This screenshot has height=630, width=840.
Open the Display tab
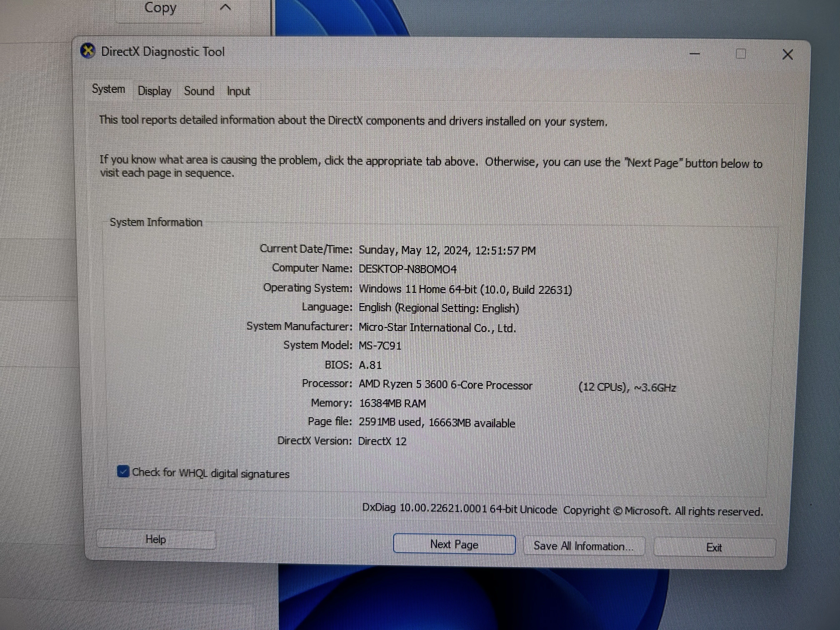tap(155, 91)
